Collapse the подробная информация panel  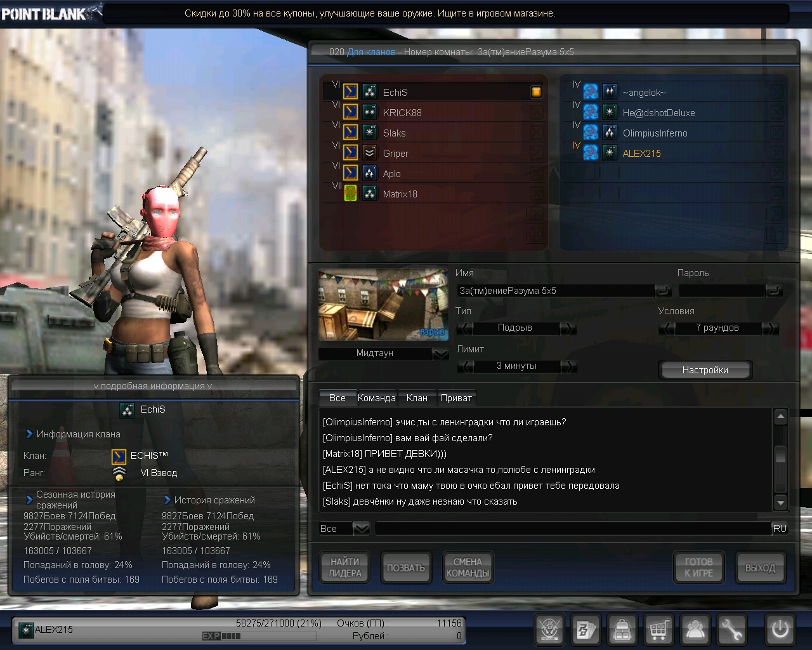[153, 386]
